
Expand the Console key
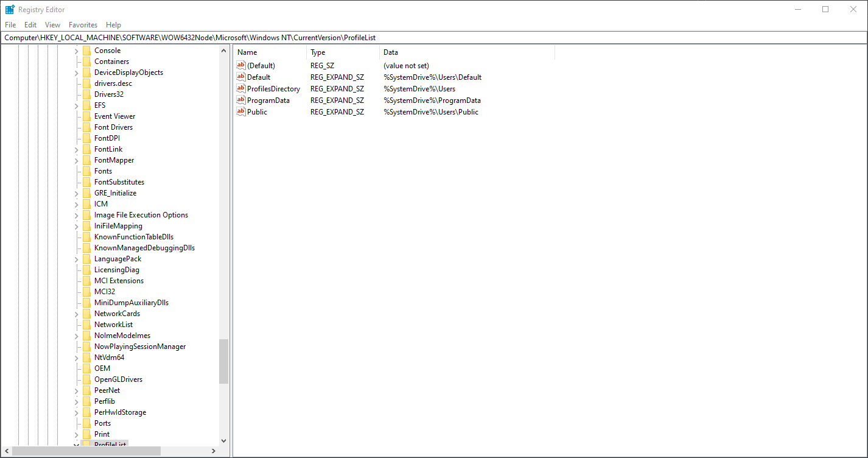77,51
